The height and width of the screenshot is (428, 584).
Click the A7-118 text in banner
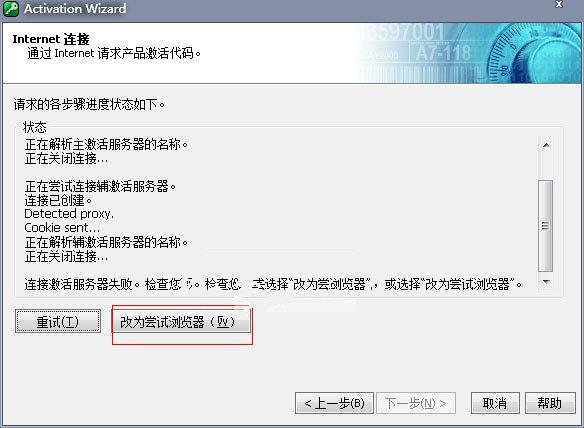tap(444, 53)
